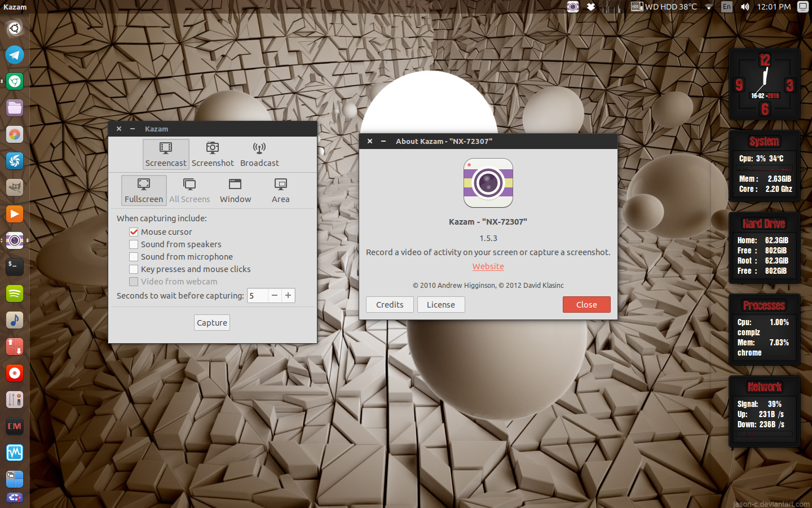Screen dimensions: 812x508
Task: Open the Ubuntu Dash launcher icon
Action: [x=15, y=28]
